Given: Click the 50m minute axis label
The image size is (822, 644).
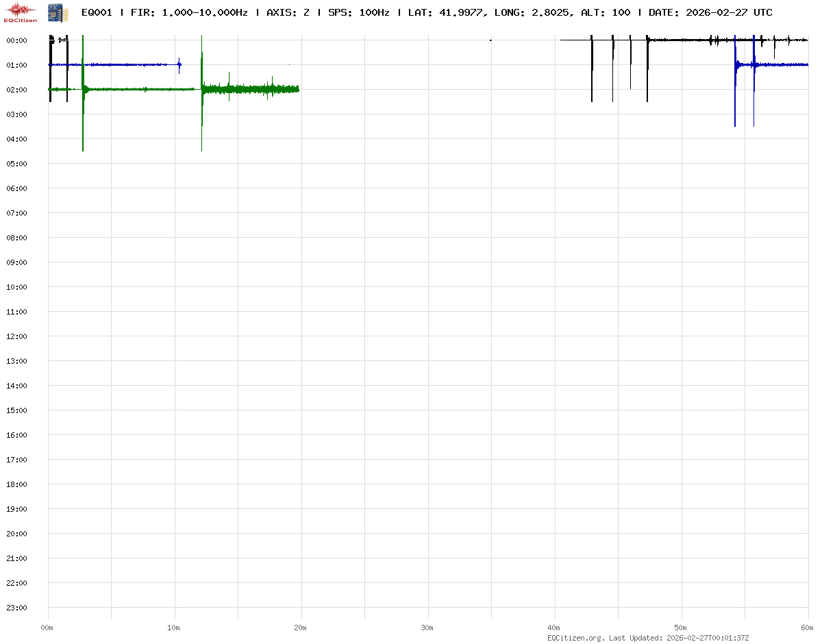Looking at the screenshot, I should [x=681, y=627].
